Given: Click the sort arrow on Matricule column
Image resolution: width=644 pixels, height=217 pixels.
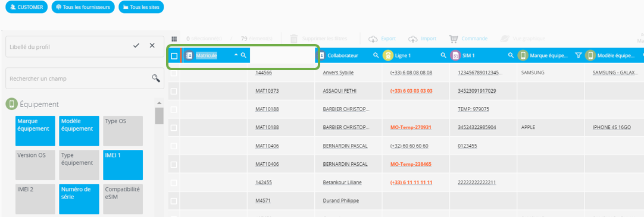Looking at the screenshot, I should (236, 55).
